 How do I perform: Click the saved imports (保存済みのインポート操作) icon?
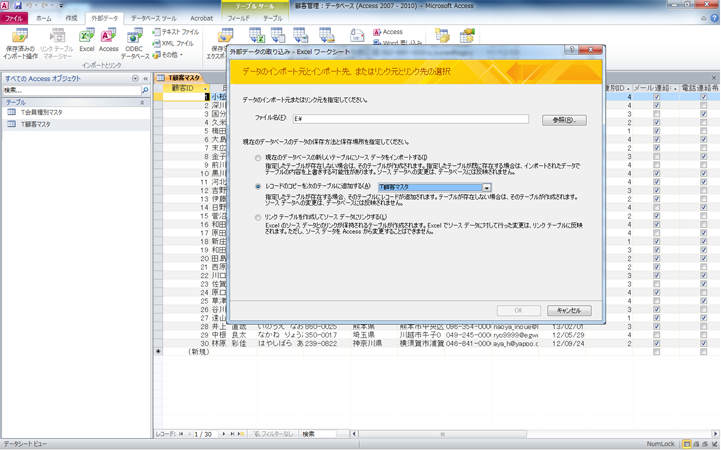(x=18, y=39)
